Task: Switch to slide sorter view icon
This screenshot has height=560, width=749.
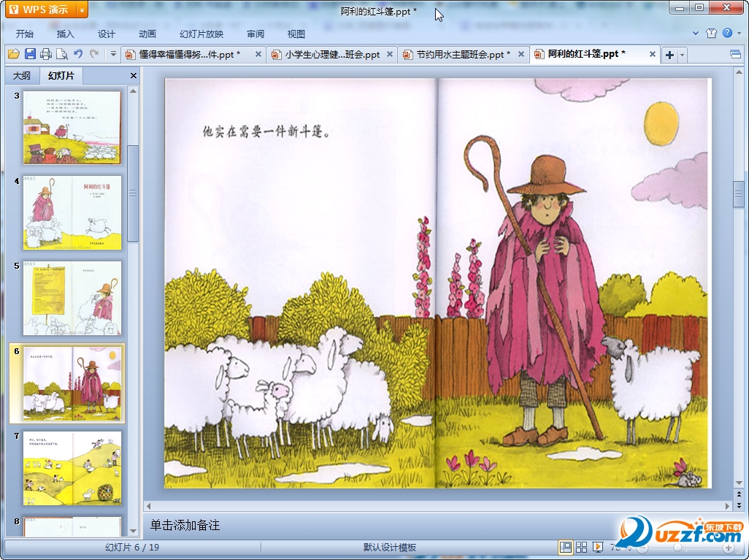Action: tap(581, 547)
